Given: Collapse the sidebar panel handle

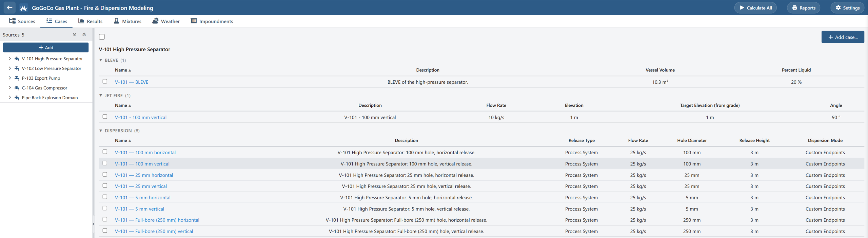Looking at the screenshot, I should coord(93,224).
